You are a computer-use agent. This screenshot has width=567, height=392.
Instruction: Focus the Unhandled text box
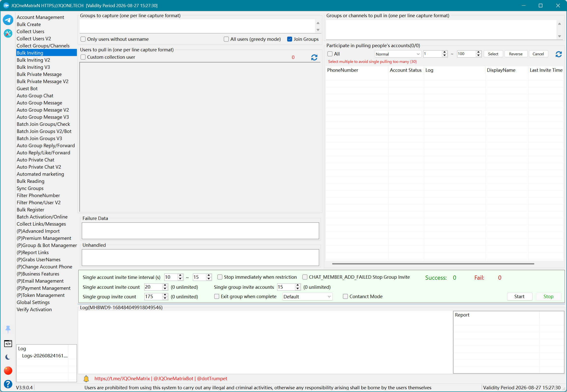pyautogui.click(x=200, y=258)
